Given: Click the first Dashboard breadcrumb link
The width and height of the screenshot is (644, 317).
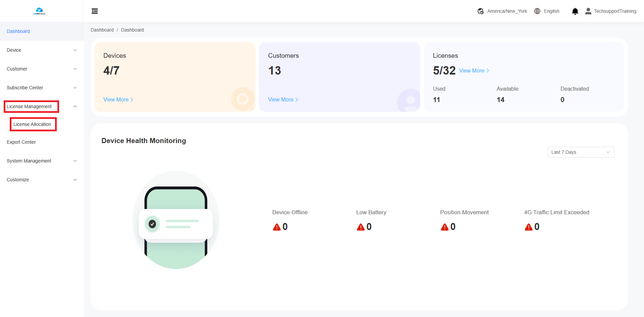Looking at the screenshot, I should tap(102, 30).
